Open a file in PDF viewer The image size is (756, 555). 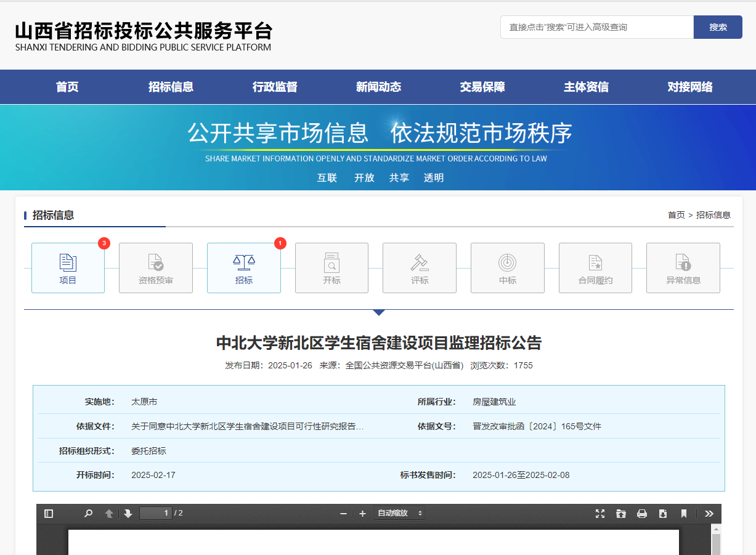621,513
